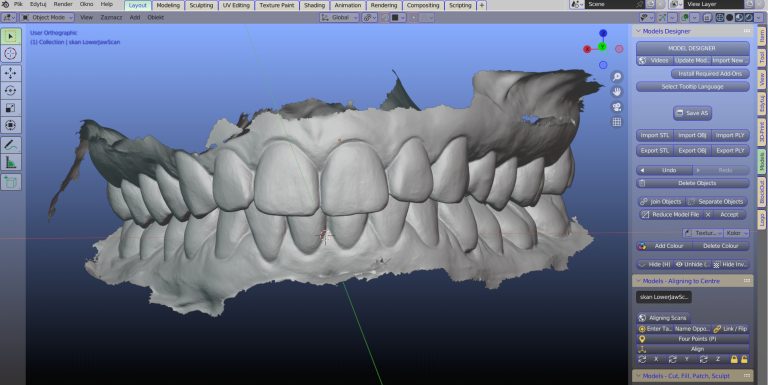Switch to material preview shading
This screenshot has height=385, width=768.
pos(739,17)
